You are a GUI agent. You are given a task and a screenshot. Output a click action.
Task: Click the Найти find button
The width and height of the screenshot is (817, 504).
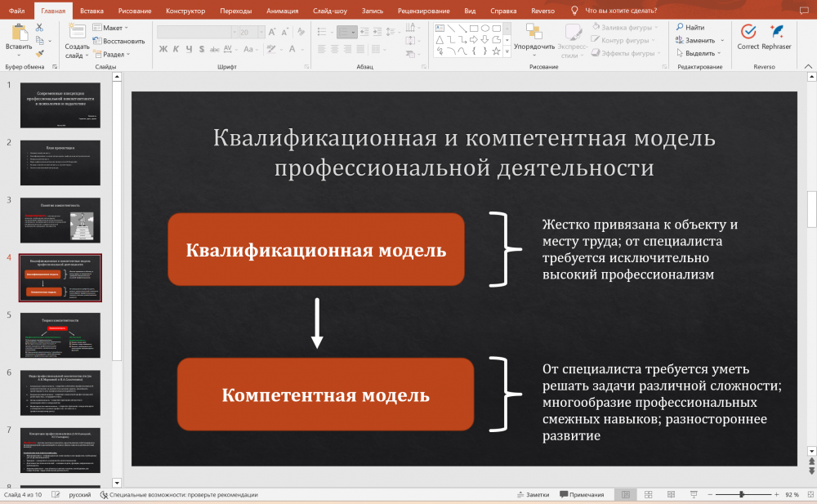690,27
